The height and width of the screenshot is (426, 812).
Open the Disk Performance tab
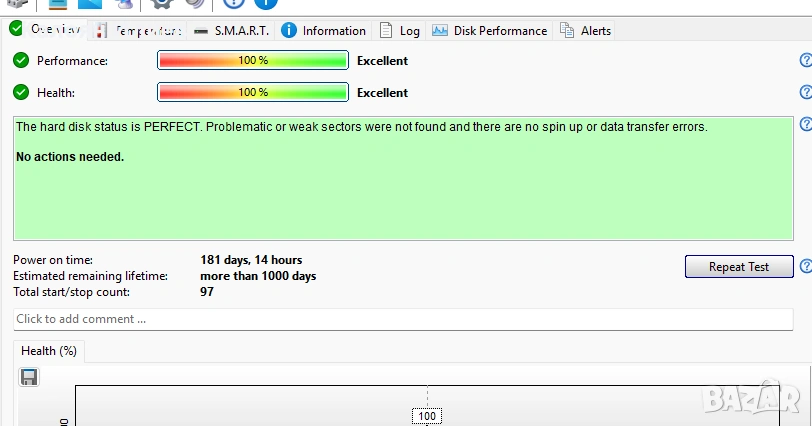point(490,31)
